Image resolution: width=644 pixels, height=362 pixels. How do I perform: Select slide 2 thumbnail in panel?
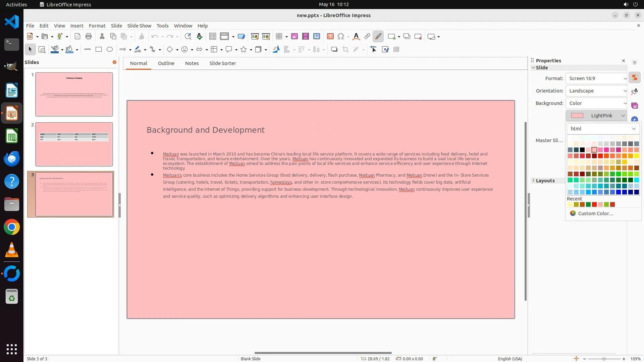tap(74, 144)
